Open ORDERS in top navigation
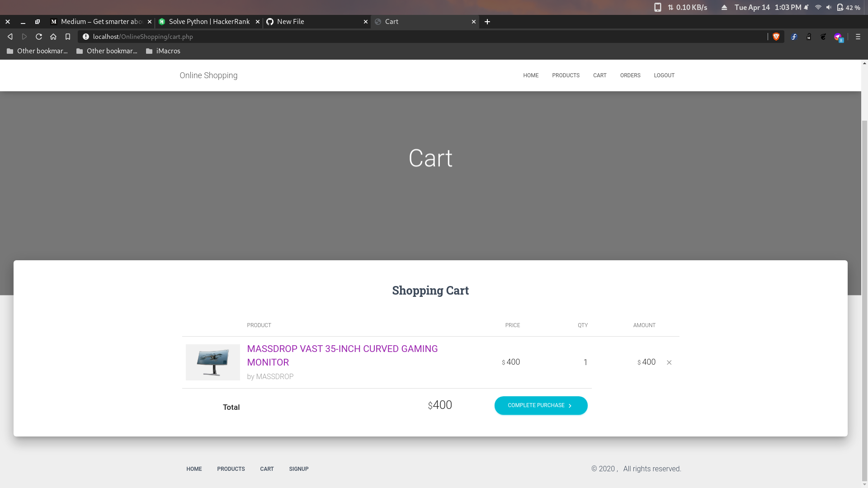This screenshot has height=488, width=868. click(x=630, y=75)
